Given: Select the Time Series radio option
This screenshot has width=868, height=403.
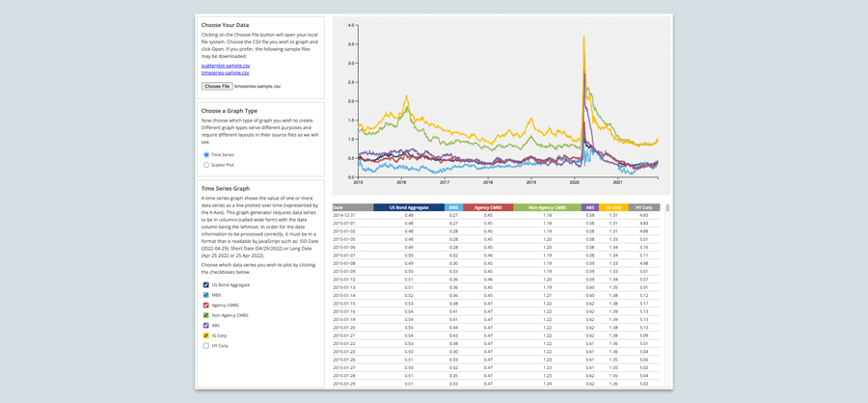Looking at the screenshot, I should 206,154.
